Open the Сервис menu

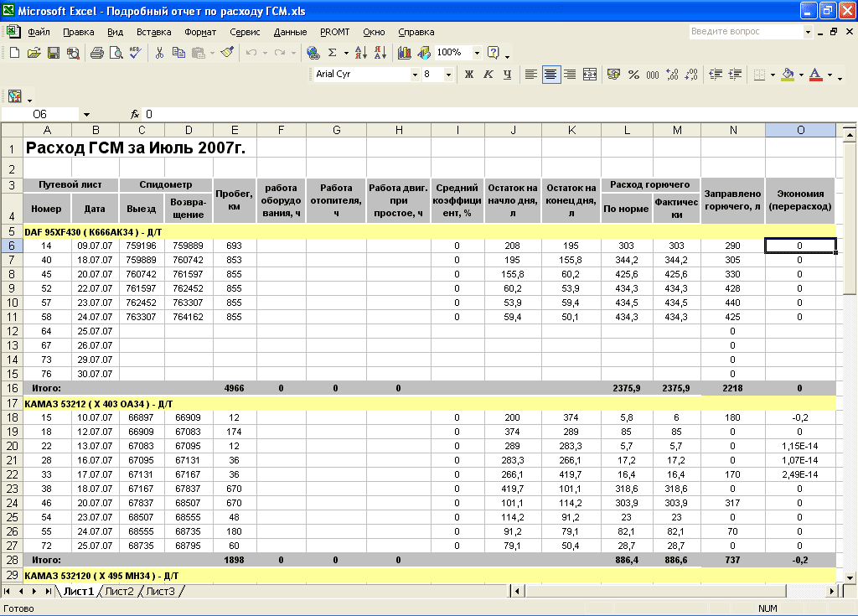245,32
